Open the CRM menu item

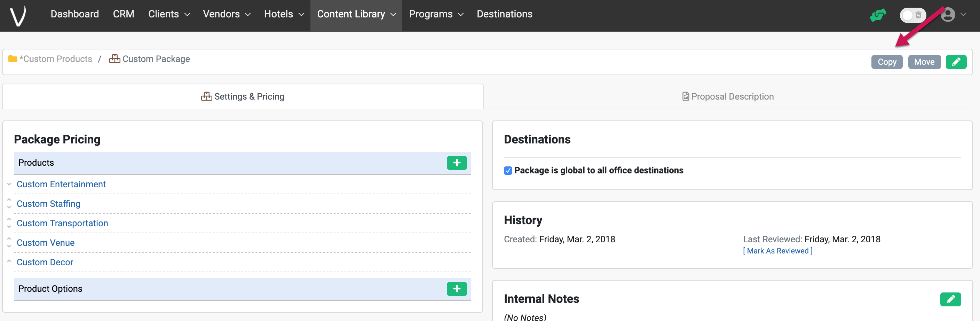(124, 14)
